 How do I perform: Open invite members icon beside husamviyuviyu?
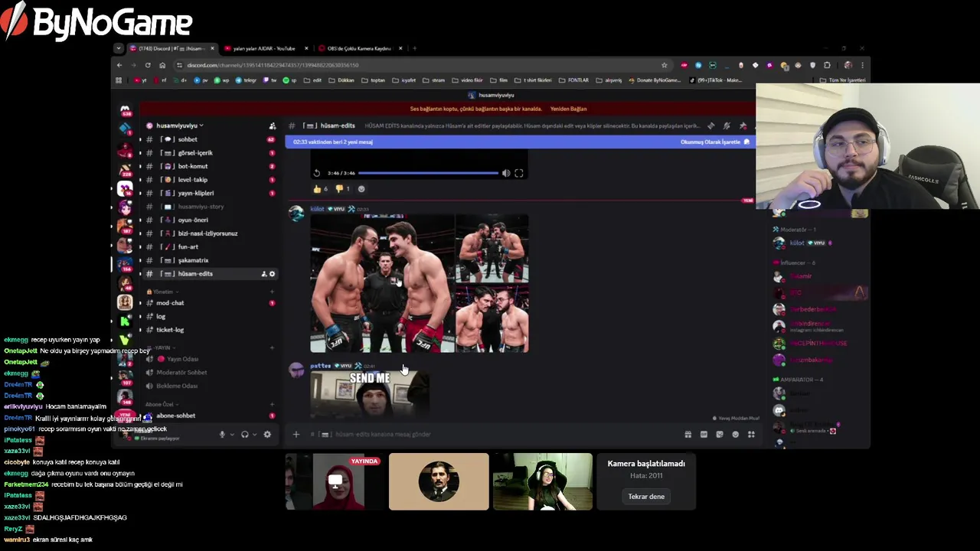coord(272,126)
